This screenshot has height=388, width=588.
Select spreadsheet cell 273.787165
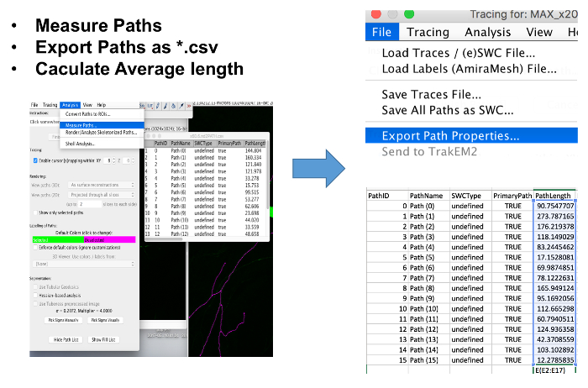(554, 217)
